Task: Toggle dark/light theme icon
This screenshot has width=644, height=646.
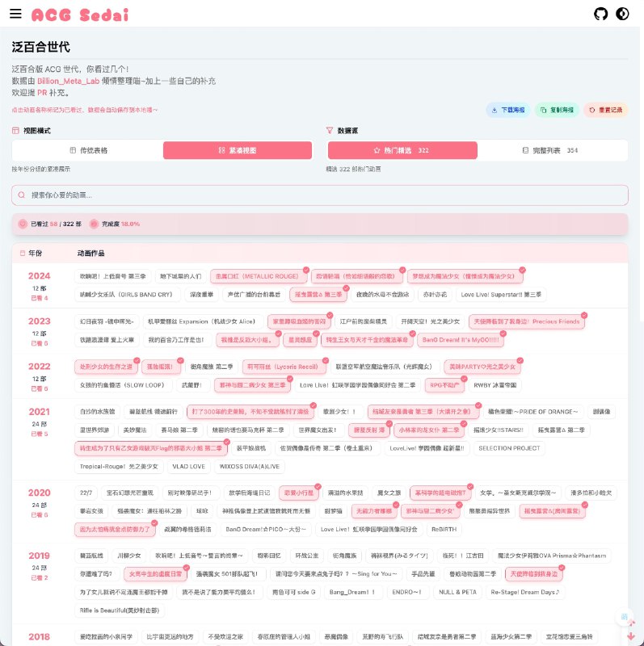Action: coord(622,14)
